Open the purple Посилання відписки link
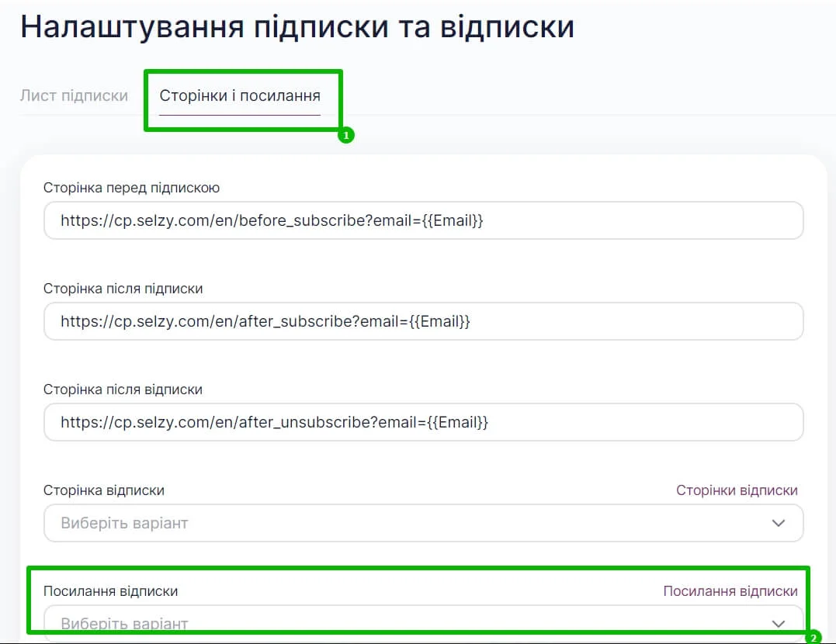The image size is (836, 644). coord(730,590)
